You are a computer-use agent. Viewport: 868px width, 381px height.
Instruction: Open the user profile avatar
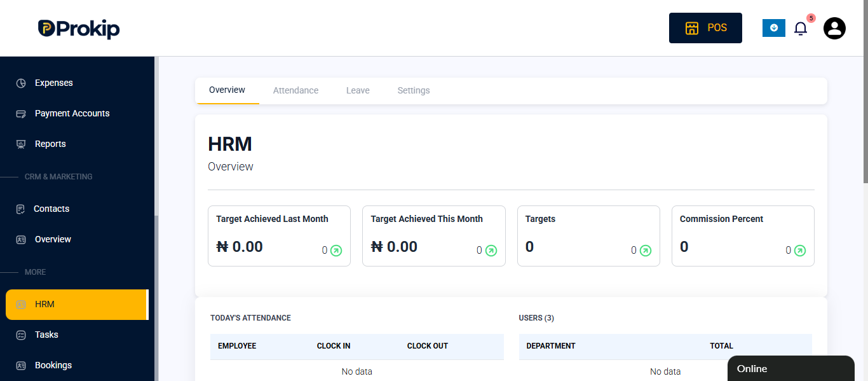coord(834,28)
